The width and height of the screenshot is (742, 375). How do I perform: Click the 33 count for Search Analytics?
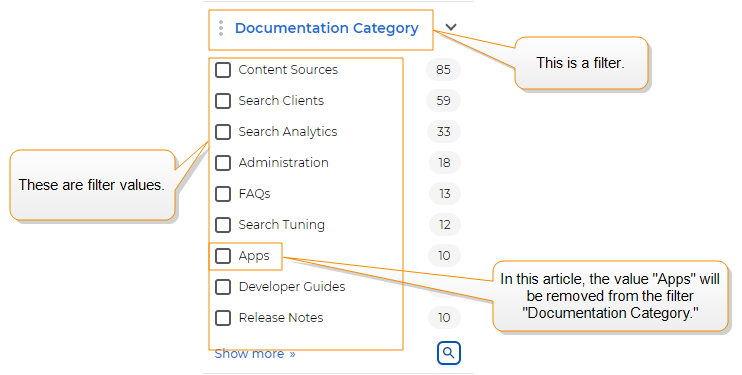pos(443,132)
